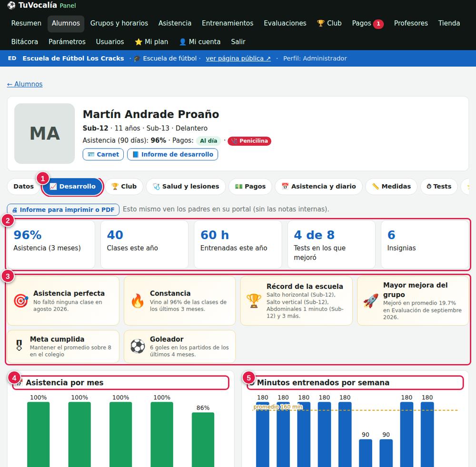Image resolution: width=476 pixels, height=467 pixels.
Task: Select Parámetros in the navigation bar
Action: pyautogui.click(x=67, y=42)
